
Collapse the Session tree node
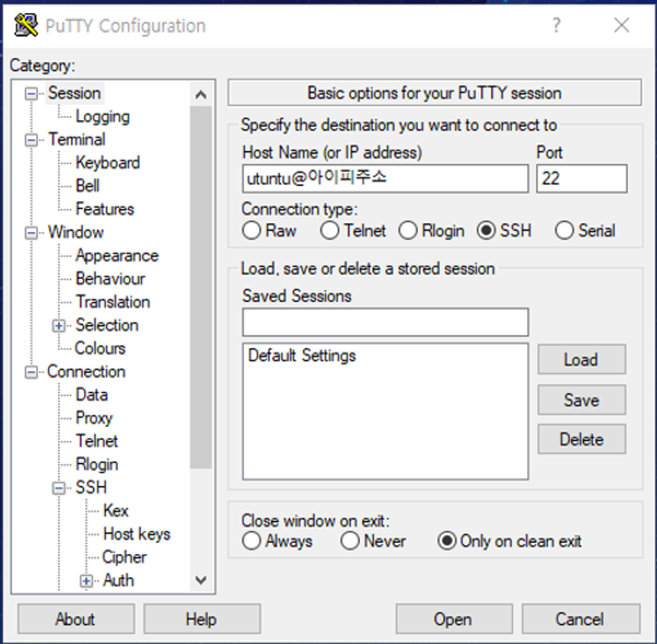tap(31, 93)
